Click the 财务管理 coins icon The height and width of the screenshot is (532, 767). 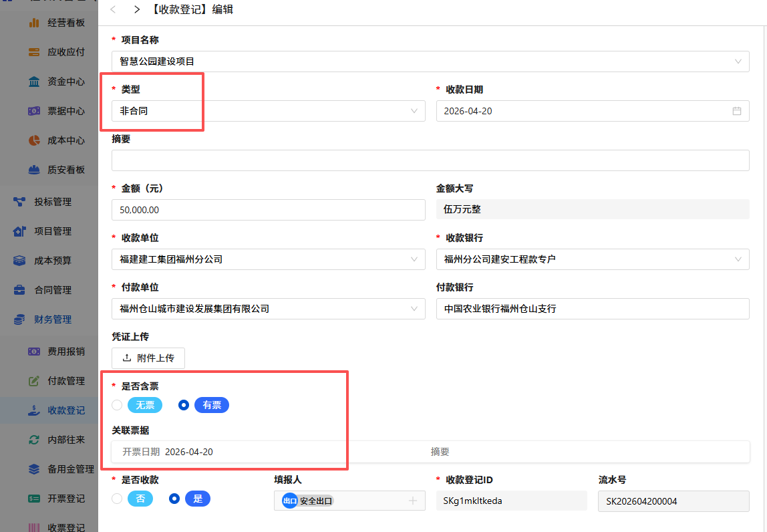19,319
